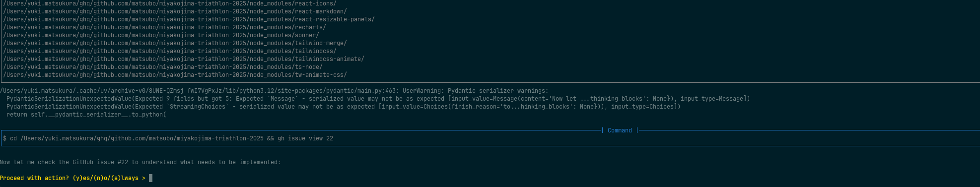The height and width of the screenshot is (187, 980).
Task: Click the "(y)es" option in the prompt
Action: [81, 178]
